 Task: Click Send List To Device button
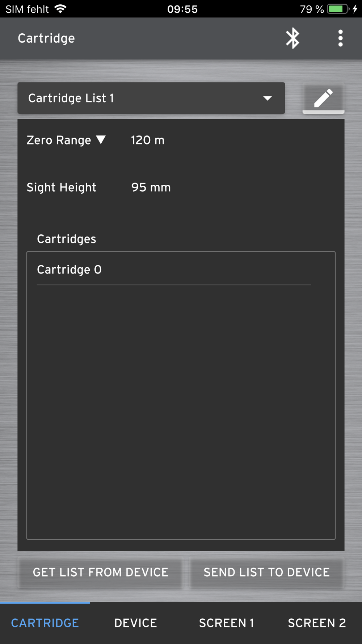coord(267,572)
